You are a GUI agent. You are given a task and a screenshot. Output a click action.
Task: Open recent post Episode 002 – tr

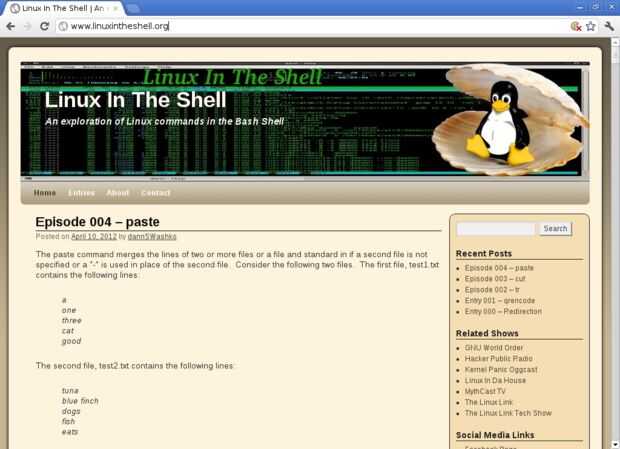492,290
